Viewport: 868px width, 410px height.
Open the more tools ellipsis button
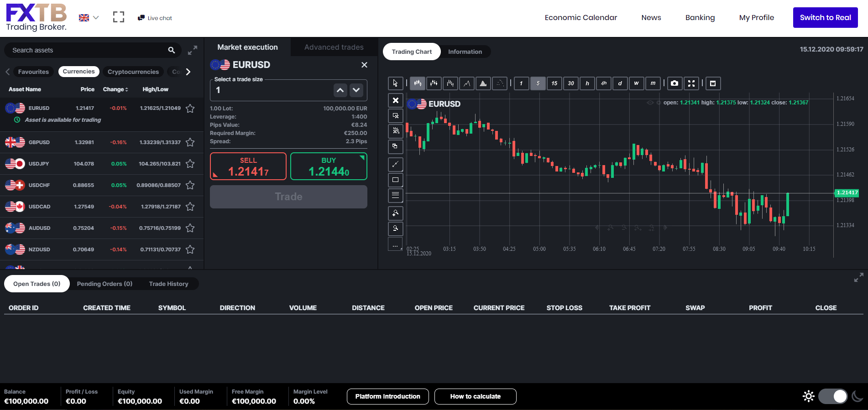[395, 244]
